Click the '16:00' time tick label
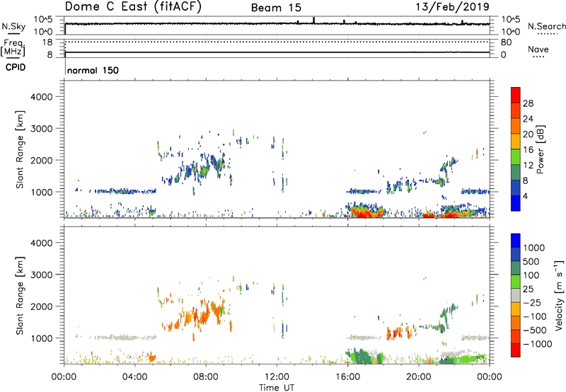Screen dimensions: 566x392 347,377
